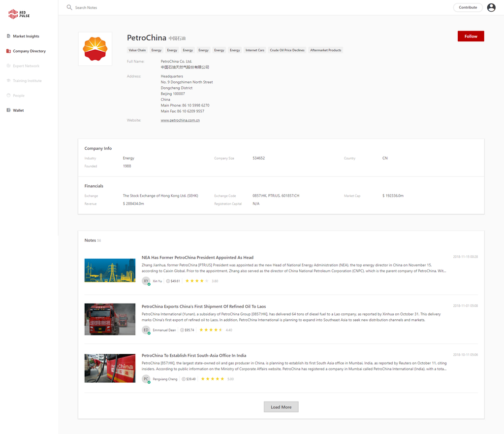Click the Revenue value $ 288434.0m

click(x=133, y=203)
